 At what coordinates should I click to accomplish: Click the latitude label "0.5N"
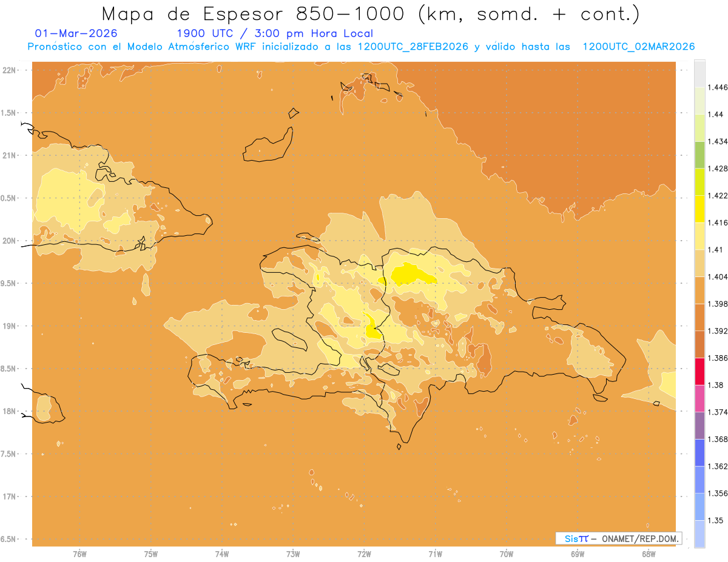click(9, 198)
